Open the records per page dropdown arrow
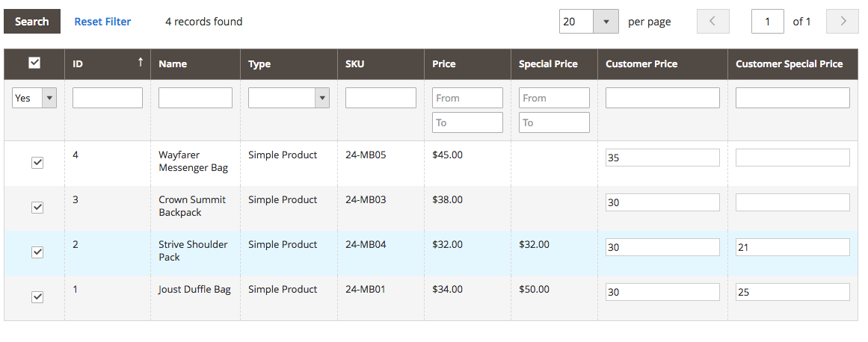The image size is (868, 342). tap(606, 22)
